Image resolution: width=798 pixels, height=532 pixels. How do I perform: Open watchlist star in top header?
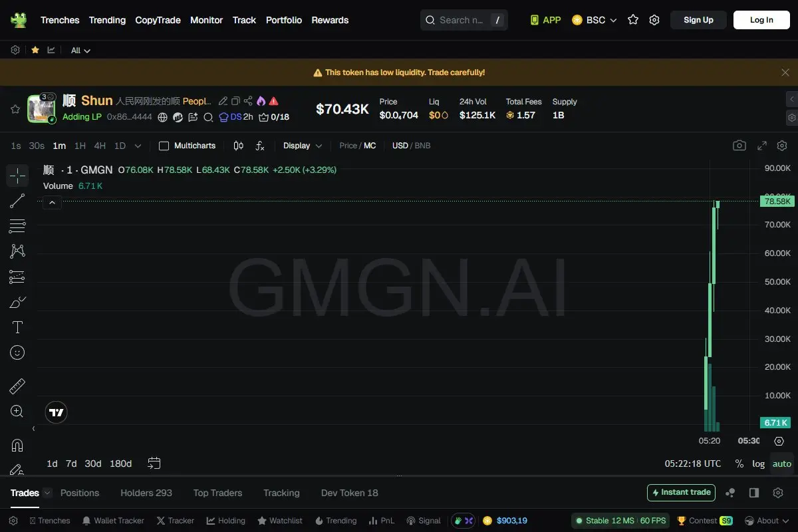[x=633, y=20]
